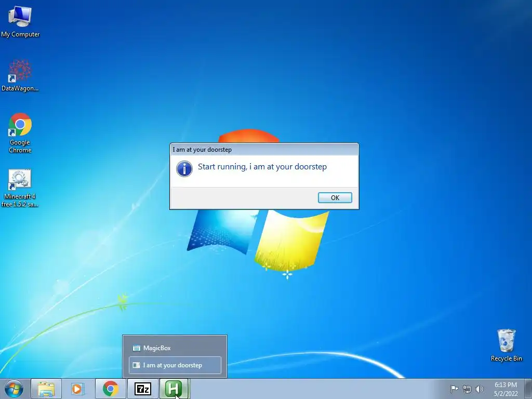
Task: Select the My Computer desktop icon
Action: 20,21
